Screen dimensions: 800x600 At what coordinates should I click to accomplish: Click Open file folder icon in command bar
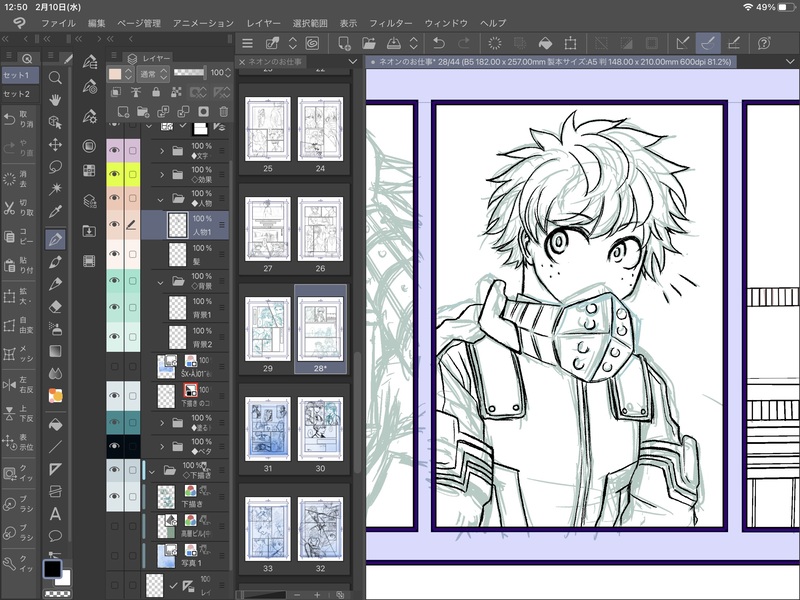click(x=368, y=43)
